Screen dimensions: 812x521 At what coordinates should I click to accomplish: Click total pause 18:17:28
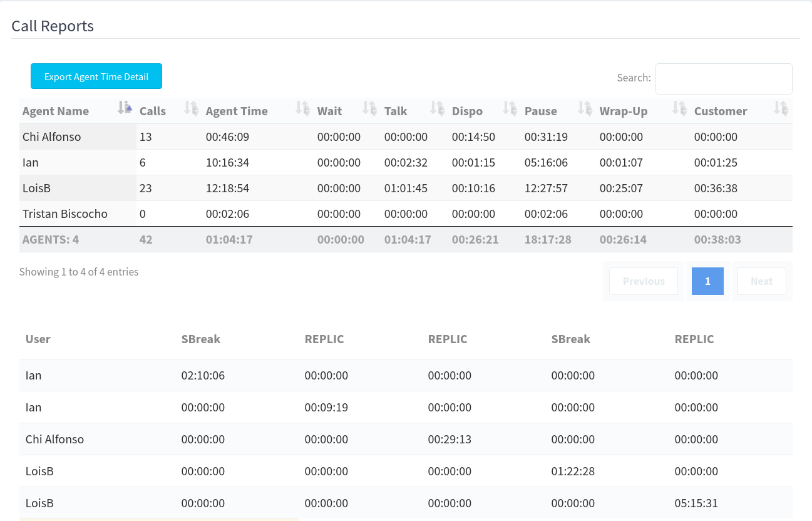tap(548, 239)
